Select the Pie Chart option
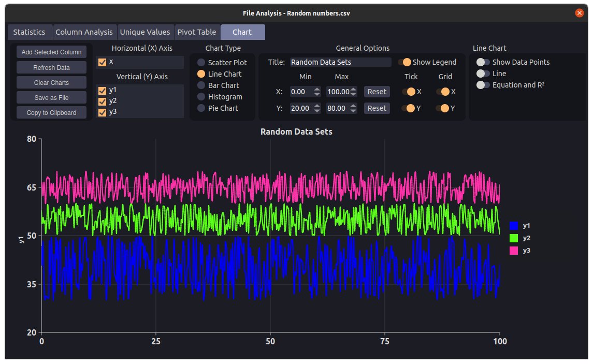Screen dimensions: 593x364 [x=201, y=108]
